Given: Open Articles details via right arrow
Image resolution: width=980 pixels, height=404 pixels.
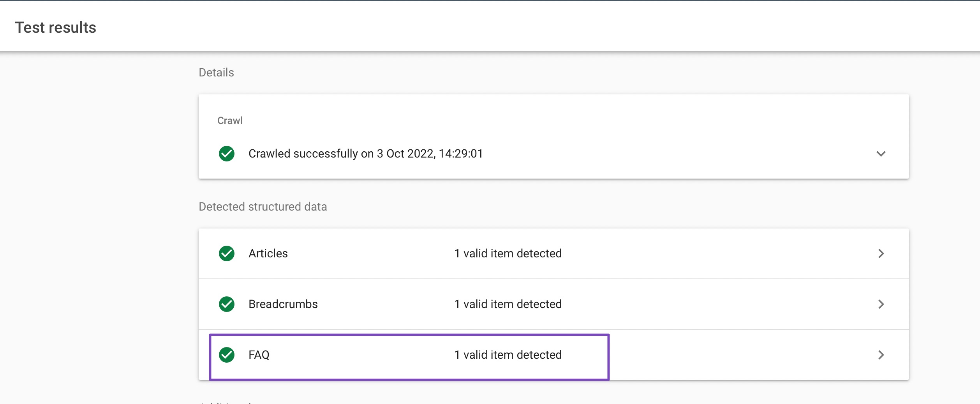Looking at the screenshot, I should click(881, 253).
